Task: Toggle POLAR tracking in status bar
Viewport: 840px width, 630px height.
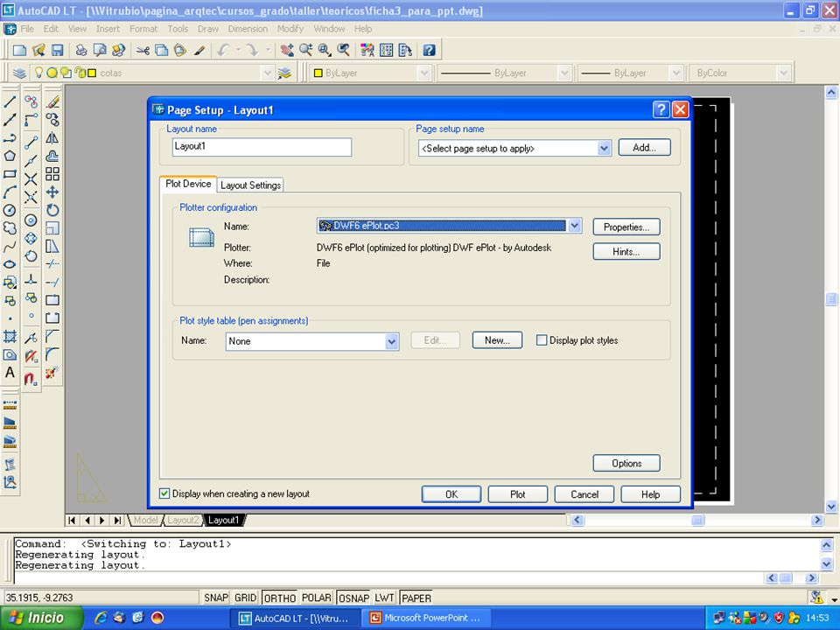Action: click(x=317, y=598)
